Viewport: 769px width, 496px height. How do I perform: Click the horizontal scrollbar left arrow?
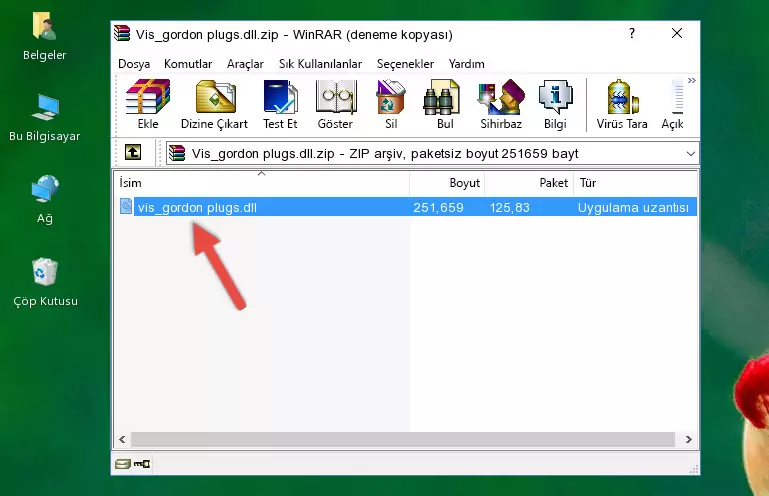click(x=123, y=440)
